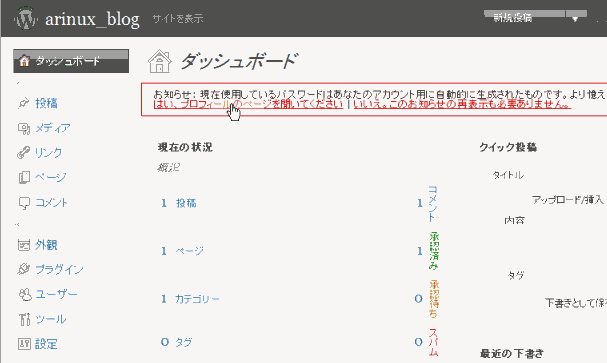Click the タグ link in 現在の状況
The height and width of the screenshot is (363, 607).
point(183,342)
